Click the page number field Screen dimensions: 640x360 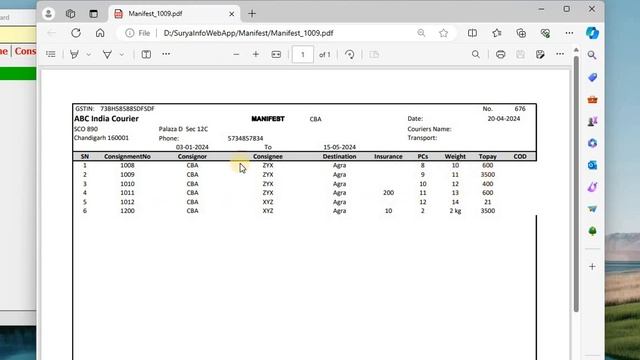(303, 55)
